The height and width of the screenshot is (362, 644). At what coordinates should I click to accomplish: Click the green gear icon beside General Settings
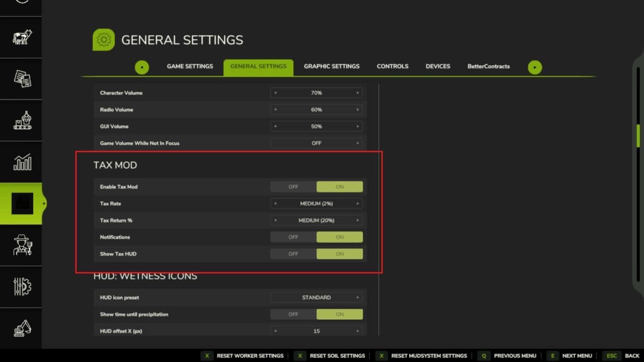[104, 39]
